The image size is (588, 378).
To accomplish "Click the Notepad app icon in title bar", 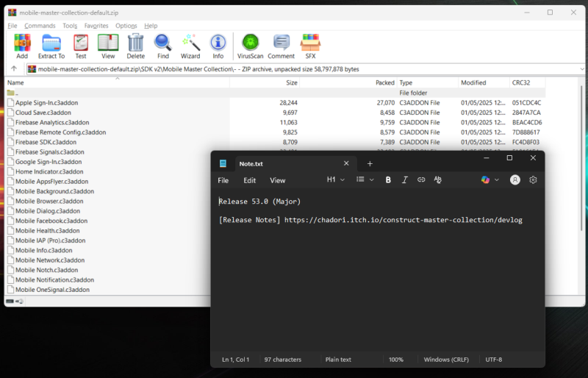I will click(223, 163).
